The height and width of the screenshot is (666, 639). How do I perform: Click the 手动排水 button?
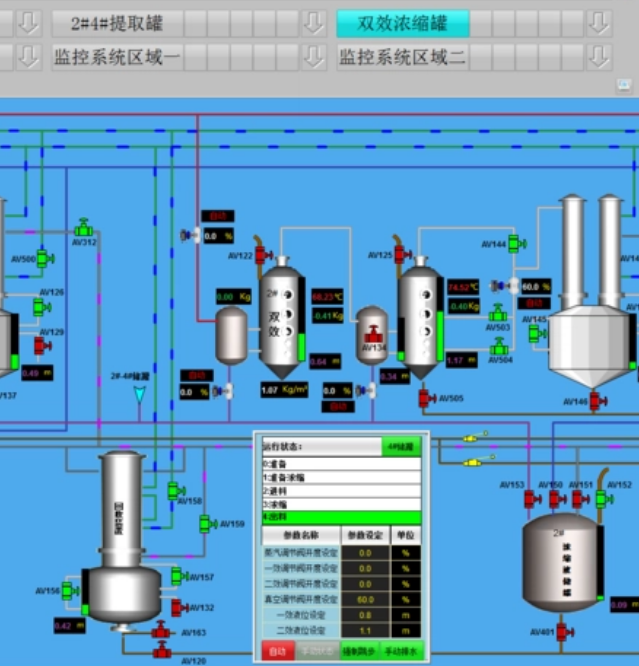[401, 651]
